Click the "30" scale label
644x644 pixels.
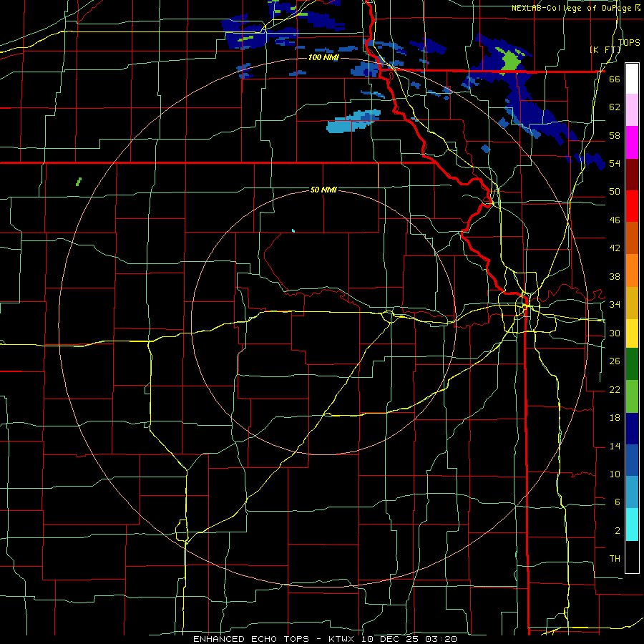pos(615,333)
